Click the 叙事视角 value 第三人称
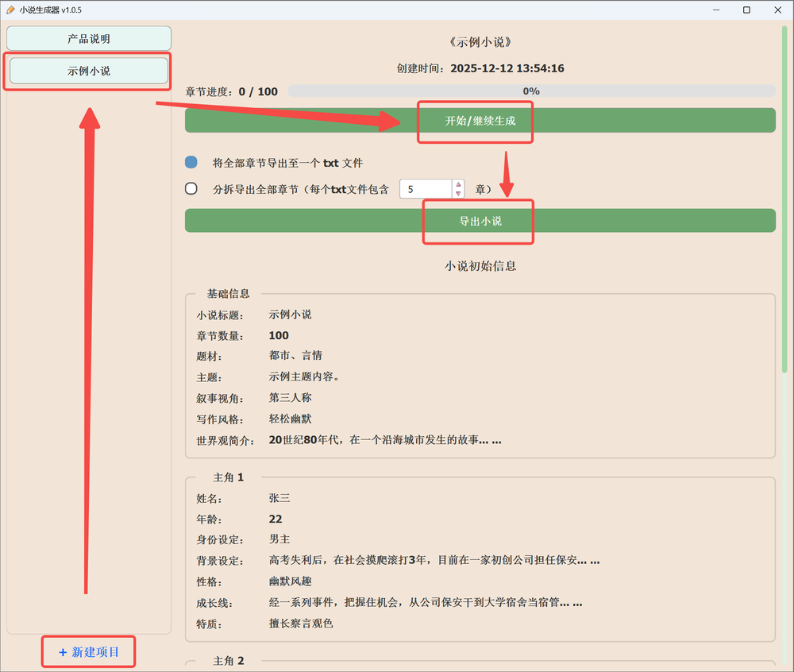The height and width of the screenshot is (672, 794). 290,397
